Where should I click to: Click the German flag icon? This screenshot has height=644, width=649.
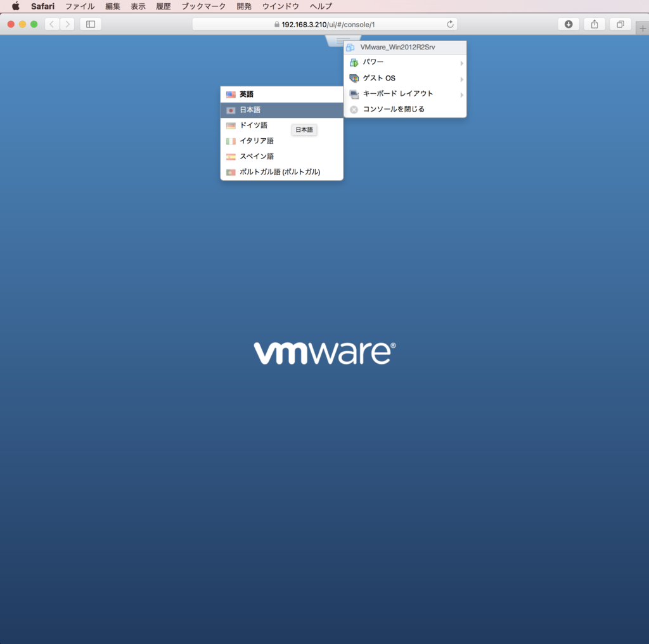coord(231,126)
